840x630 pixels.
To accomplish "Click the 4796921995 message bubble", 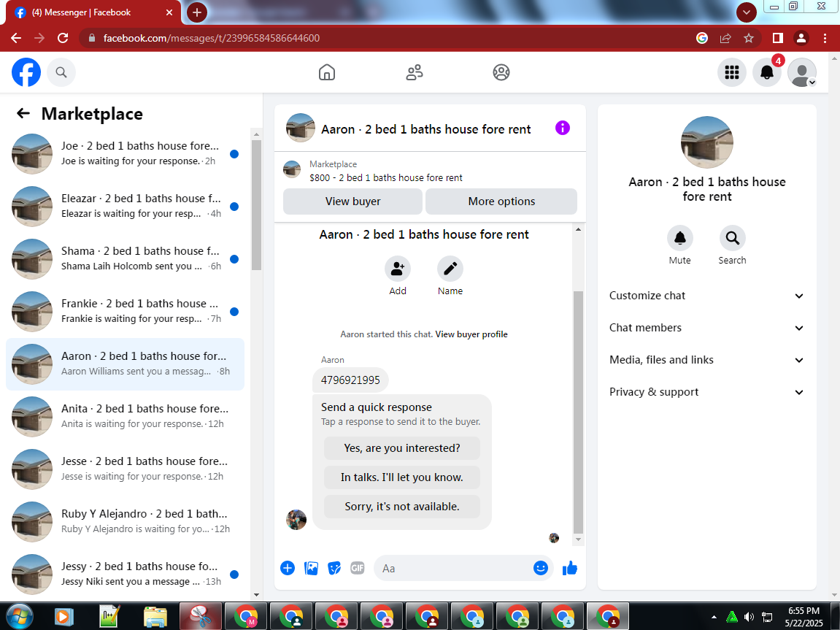I will 350,380.
